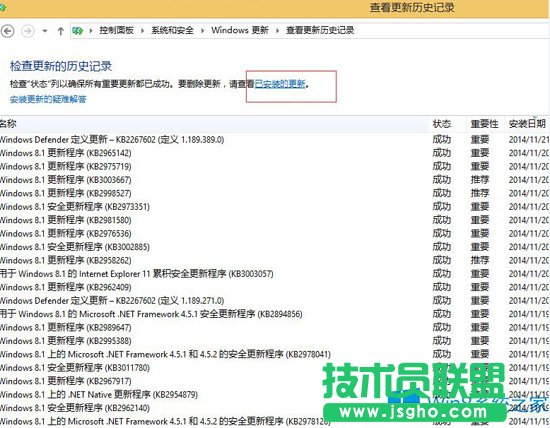Image resolution: width=550 pixels, height=428 pixels.
Task: Select update KB2975719 row
Action: (x=275, y=166)
